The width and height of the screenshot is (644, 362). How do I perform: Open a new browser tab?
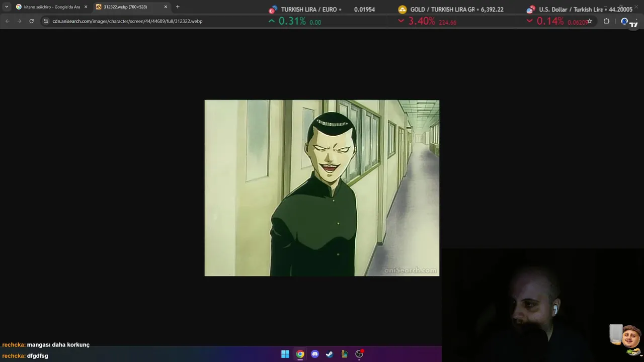coord(178,7)
